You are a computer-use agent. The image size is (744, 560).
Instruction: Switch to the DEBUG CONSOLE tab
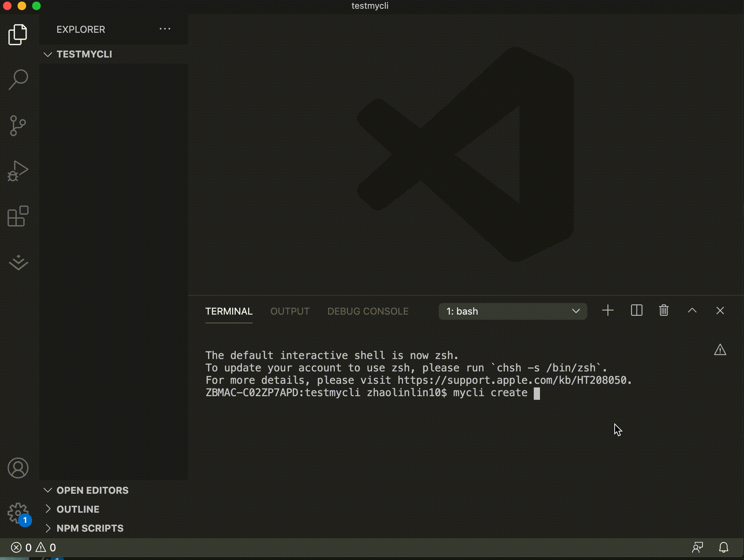pyautogui.click(x=368, y=311)
